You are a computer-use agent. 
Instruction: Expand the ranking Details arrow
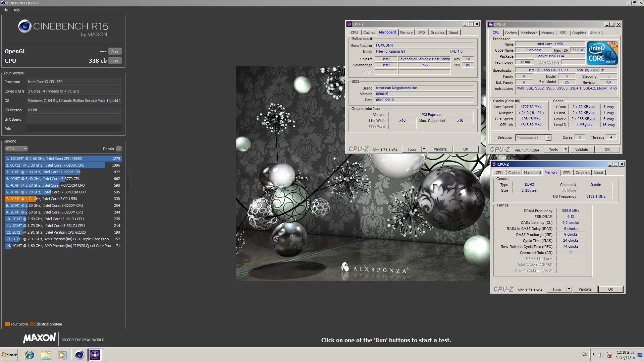[x=119, y=149]
